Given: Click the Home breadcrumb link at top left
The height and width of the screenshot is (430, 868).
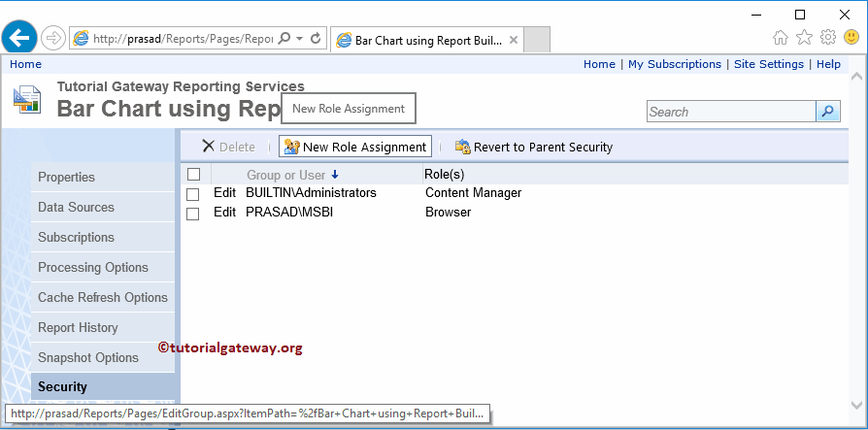Looking at the screenshot, I should [25, 64].
